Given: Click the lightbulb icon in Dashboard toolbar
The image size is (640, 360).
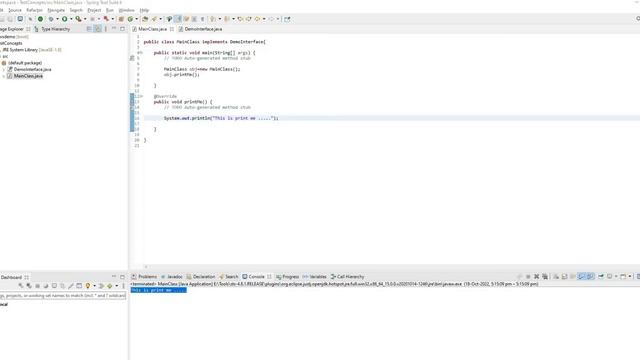Looking at the screenshot, I should tap(88, 286).
